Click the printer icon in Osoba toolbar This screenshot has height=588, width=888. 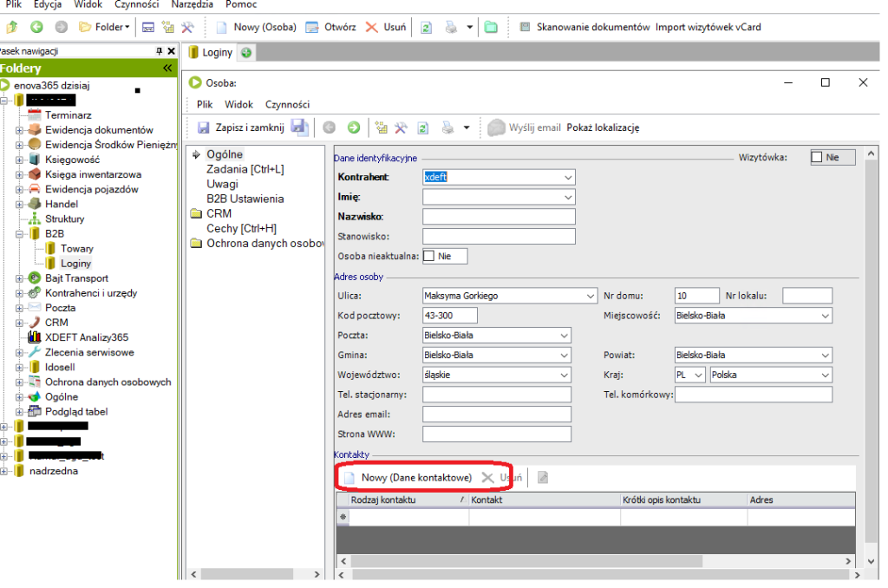pyautogui.click(x=447, y=127)
